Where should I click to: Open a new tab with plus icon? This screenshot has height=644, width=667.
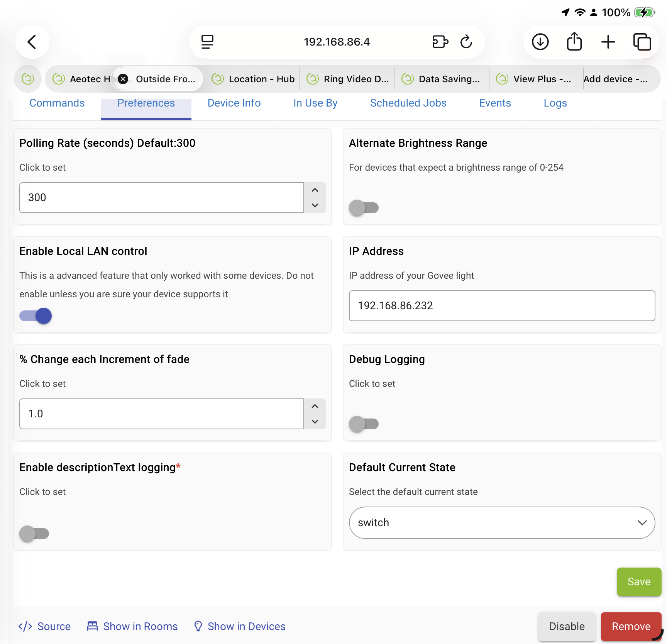[608, 42]
